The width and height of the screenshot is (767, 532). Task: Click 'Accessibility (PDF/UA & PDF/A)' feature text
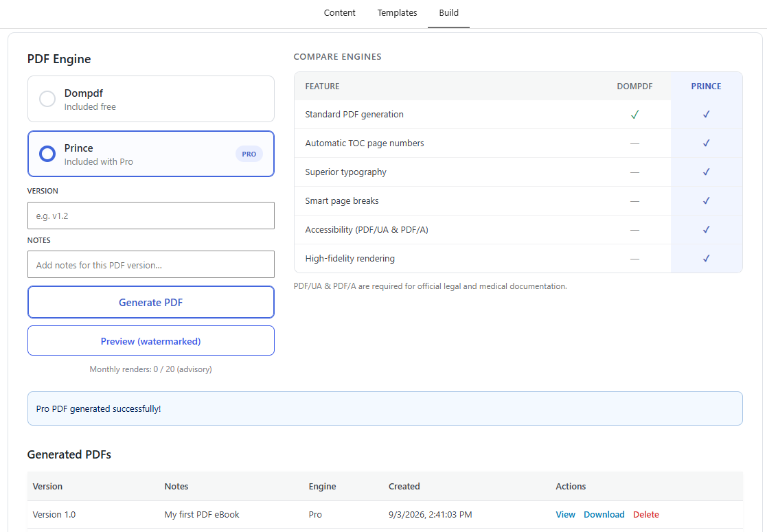coord(367,230)
